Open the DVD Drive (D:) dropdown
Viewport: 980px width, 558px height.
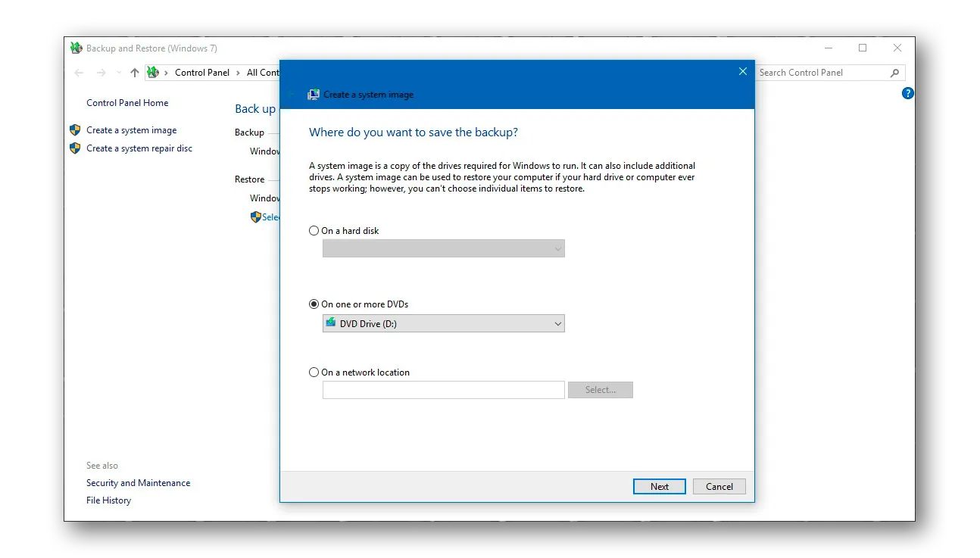click(443, 324)
